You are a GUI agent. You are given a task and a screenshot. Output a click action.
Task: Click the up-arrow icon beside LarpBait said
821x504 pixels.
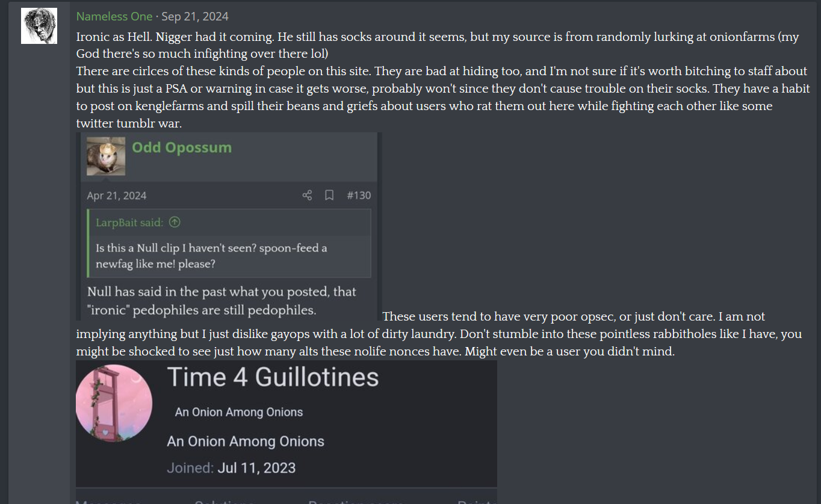pyautogui.click(x=175, y=223)
